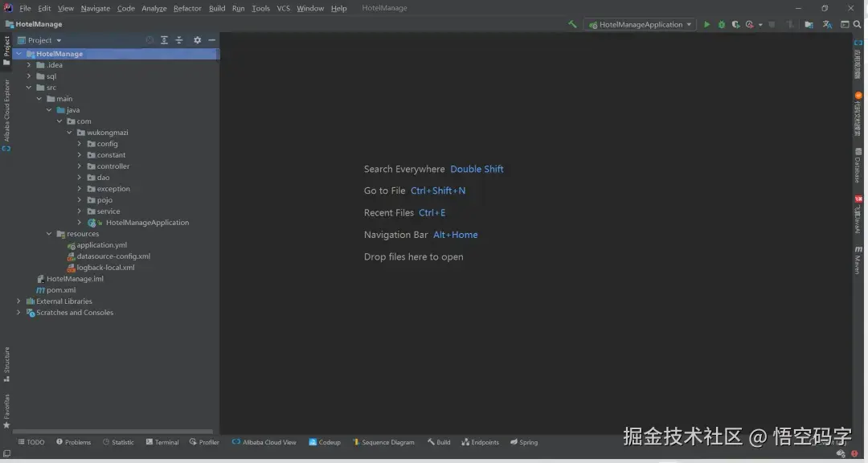868x463 pixels.
Task: Toggle the Favorites side tab
Action: [x=6, y=411]
